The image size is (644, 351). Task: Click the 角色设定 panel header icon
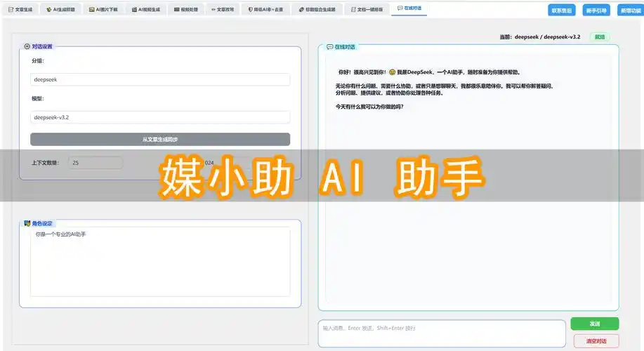click(x=27, y=223)
